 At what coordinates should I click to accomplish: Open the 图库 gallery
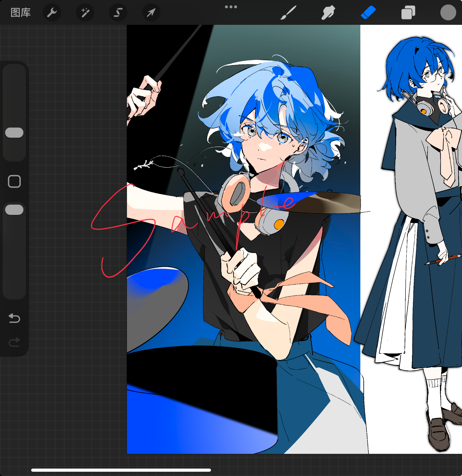point(21,13)
